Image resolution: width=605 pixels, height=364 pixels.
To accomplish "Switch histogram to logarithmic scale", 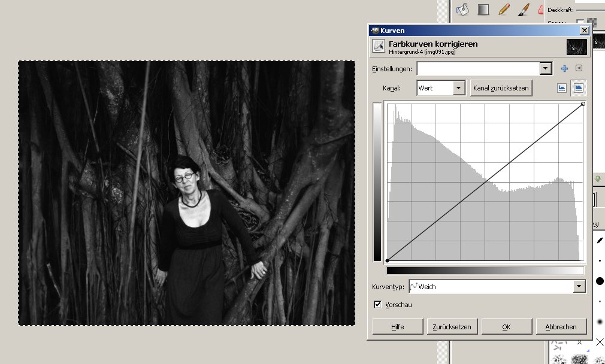I will click(579, 88).
